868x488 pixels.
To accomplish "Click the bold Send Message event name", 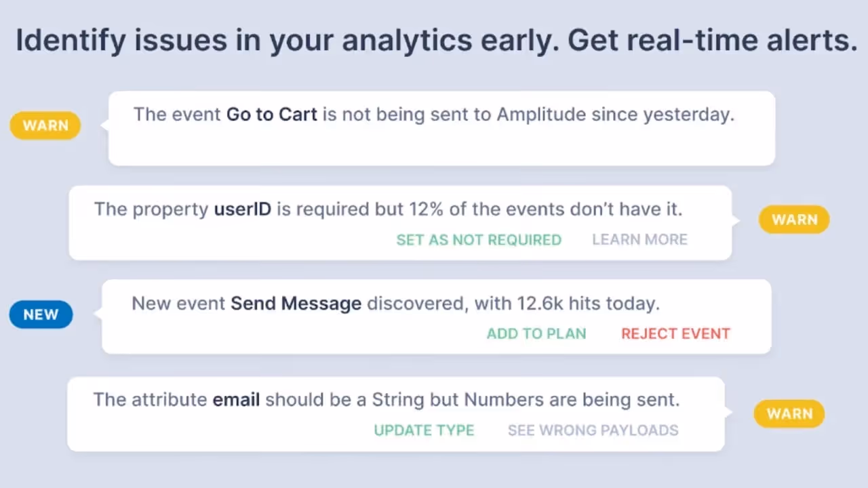I will [x=296, y=303].
